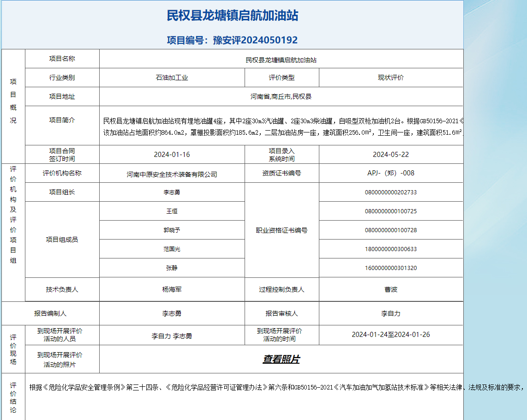This screenshot has width=527, height=420.
Task: Click evaluation conclusion paragraph starting 根据《危险化学品安全管理条例》
Action: pyautogui.click(x=276, y=387)
